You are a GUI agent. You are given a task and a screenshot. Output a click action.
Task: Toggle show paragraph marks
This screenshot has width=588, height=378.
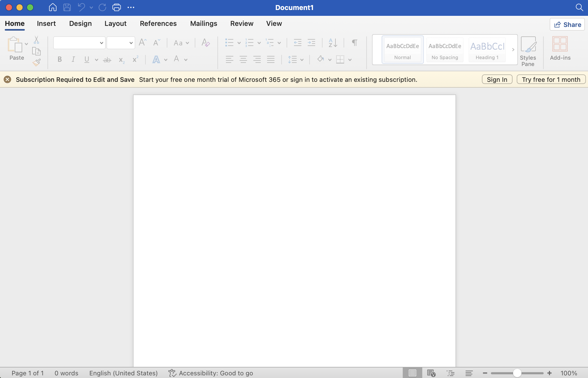[354, 43]
